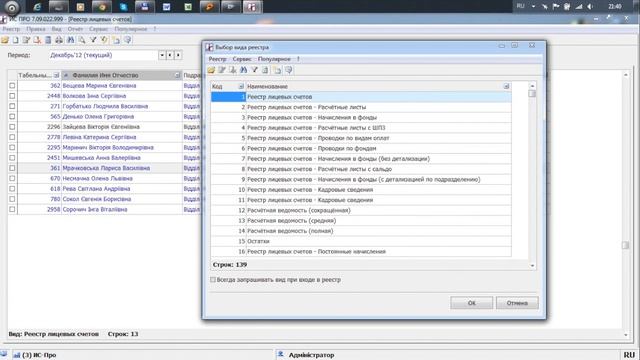Open the RU language bar dropdown arrow
The height and width of the screenshot is (360, 640).
click(533, 7)
